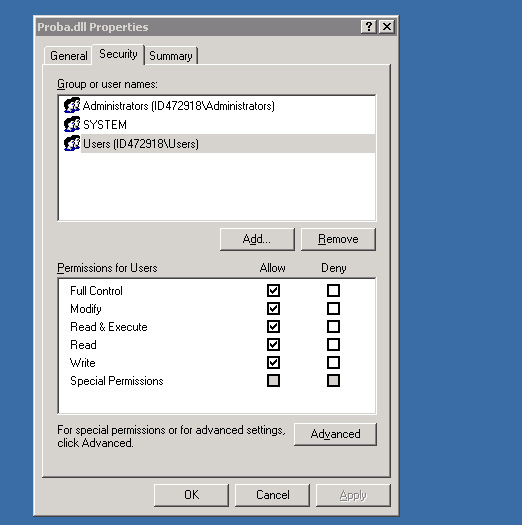
Task: Click the question mark help button
Action: [x=369, y=26]
